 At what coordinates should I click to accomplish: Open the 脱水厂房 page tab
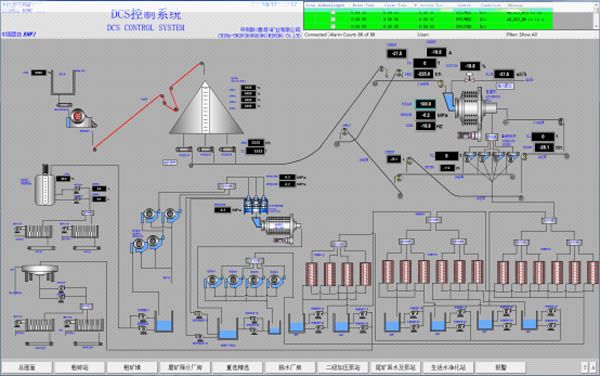(290, 367)
